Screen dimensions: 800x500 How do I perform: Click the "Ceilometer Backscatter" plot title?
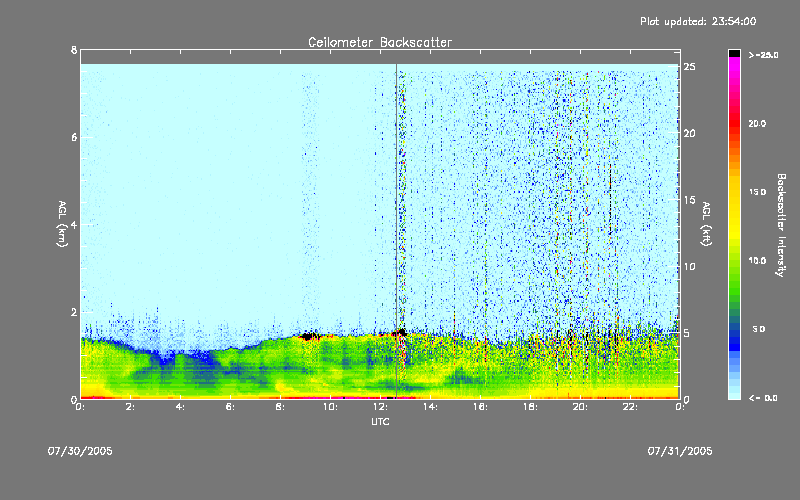pos(380,42)
